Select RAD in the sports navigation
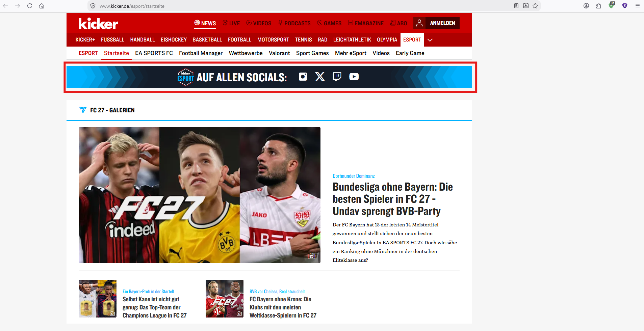 (323, 40)
